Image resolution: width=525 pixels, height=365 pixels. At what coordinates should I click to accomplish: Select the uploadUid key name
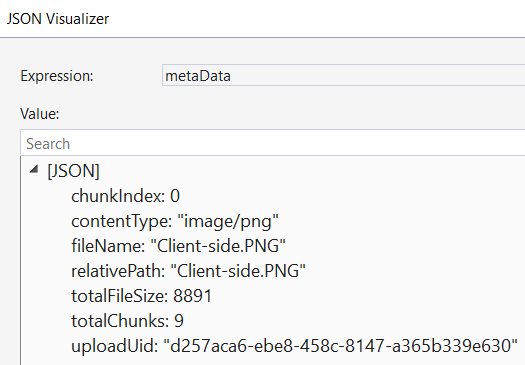click(115, 346)
